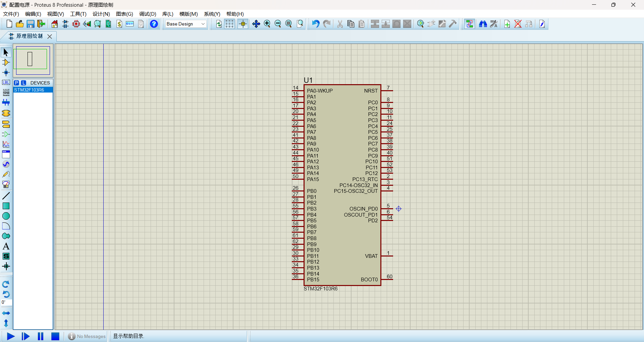Screen dimensions: 644x342
Task: Open an existing project
Action: pos(20,24)
